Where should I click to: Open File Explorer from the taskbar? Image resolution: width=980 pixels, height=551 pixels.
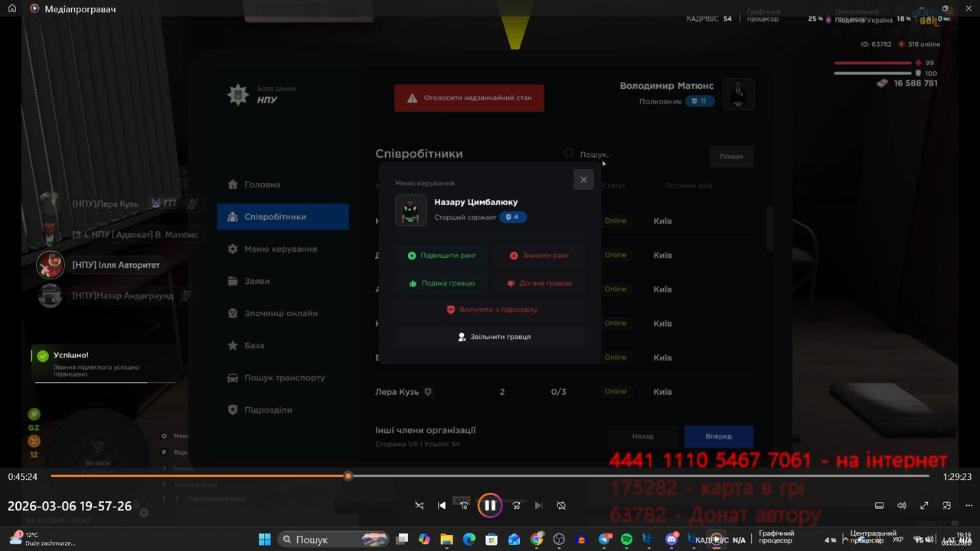coord(446,540)
